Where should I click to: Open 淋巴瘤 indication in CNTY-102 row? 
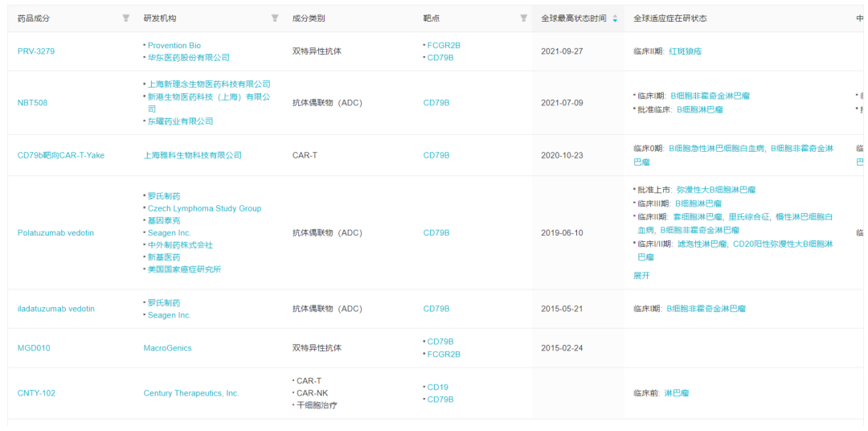[x=677, y=393]
